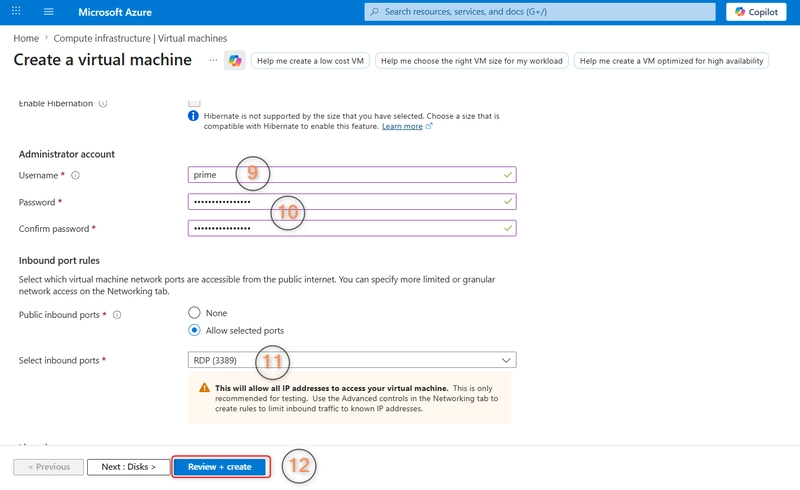Select the None radio button
Image resolution: width=800 pixels, height=490 pixels.
click(x=194, y=312)
